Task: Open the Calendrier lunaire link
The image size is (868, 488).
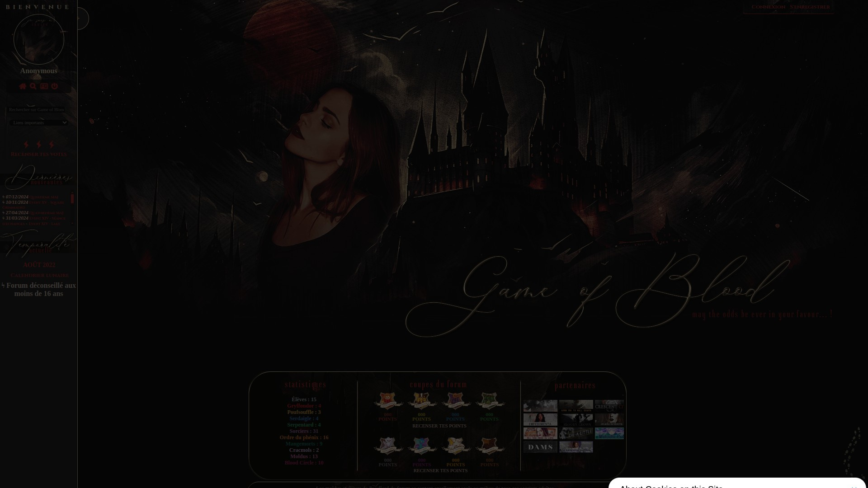Action: coord(40,275)
